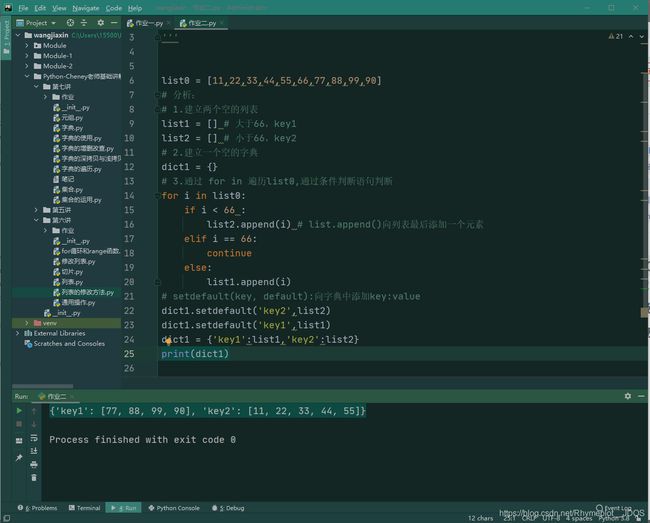The height and width of the screenshot is (523, 650).
Task: Hide the Project panel with minus icon
Action: tap(114, 23)
